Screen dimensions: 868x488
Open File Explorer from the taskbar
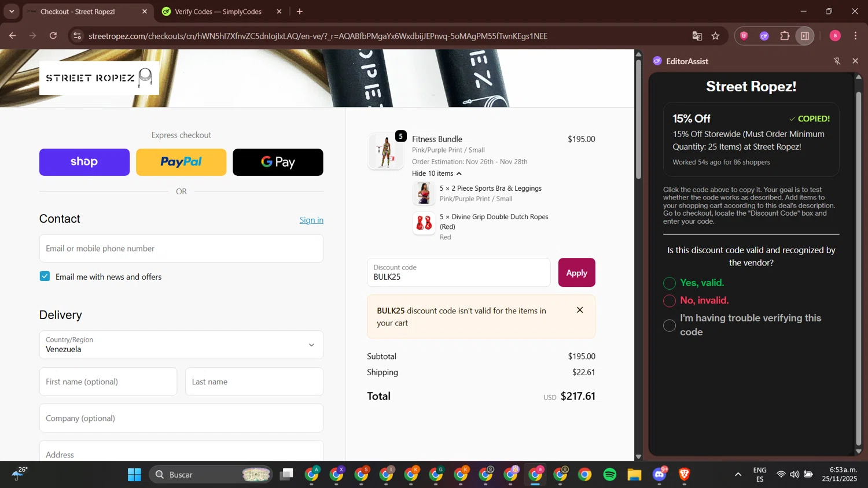[635, 475]
